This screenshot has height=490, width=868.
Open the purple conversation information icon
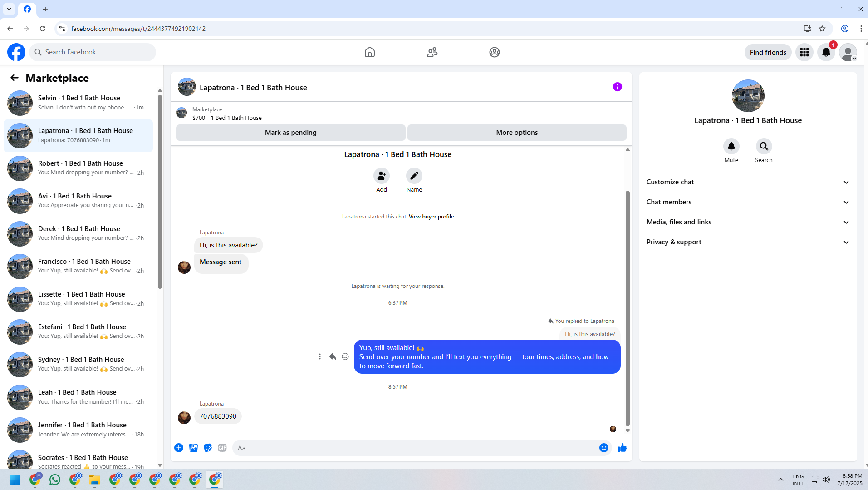tap(618, 87)
